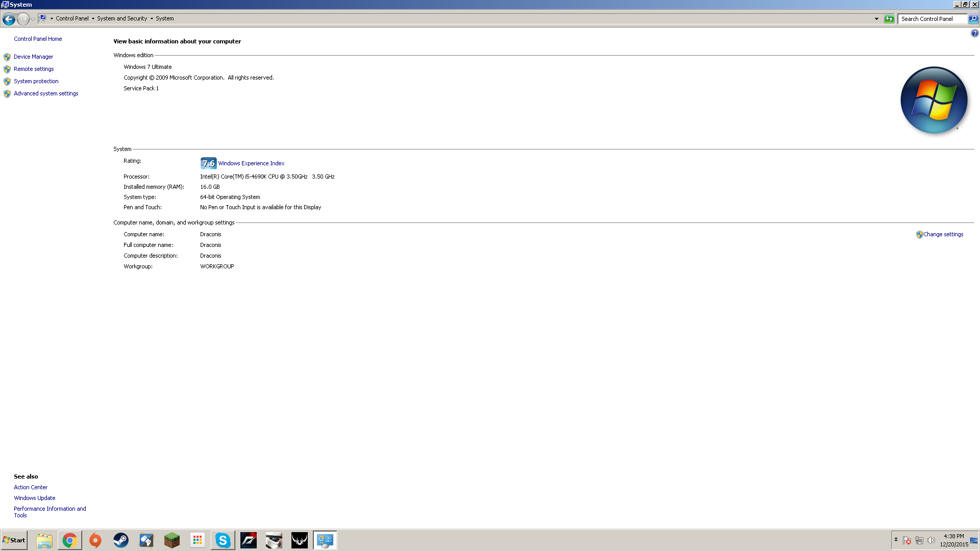
Task: Click Change settings for computer name
Action: 943,234
